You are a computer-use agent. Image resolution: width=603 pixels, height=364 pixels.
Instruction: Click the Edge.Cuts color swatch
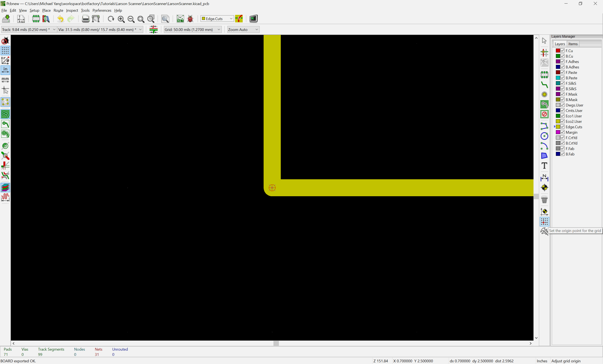point(558,127)
